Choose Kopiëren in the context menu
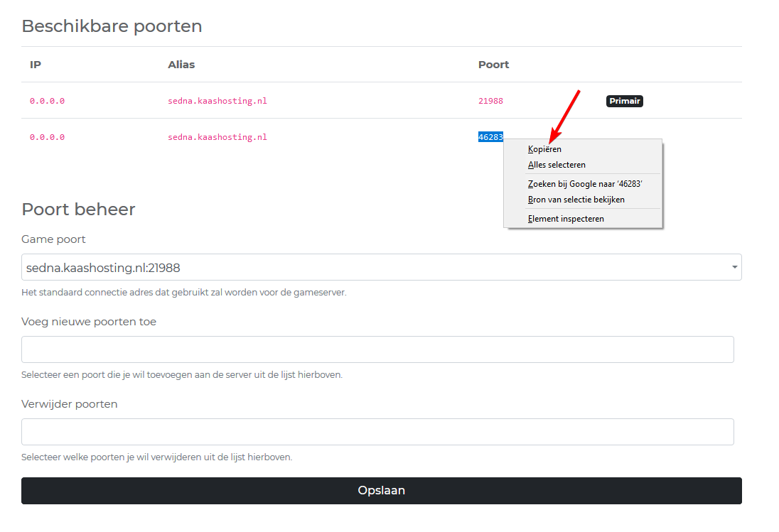 click(x=544, y=149)
